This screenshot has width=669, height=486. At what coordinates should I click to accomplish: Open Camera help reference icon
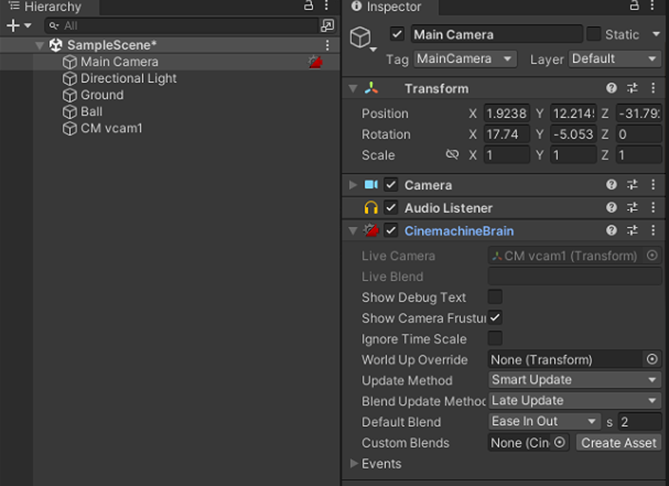click(x=611, y=185)
